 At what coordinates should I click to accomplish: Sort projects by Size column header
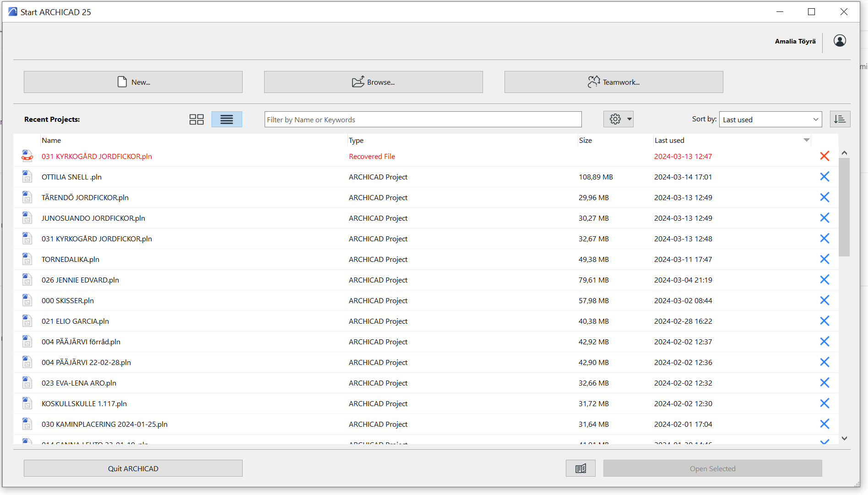[x=585, y=140]
